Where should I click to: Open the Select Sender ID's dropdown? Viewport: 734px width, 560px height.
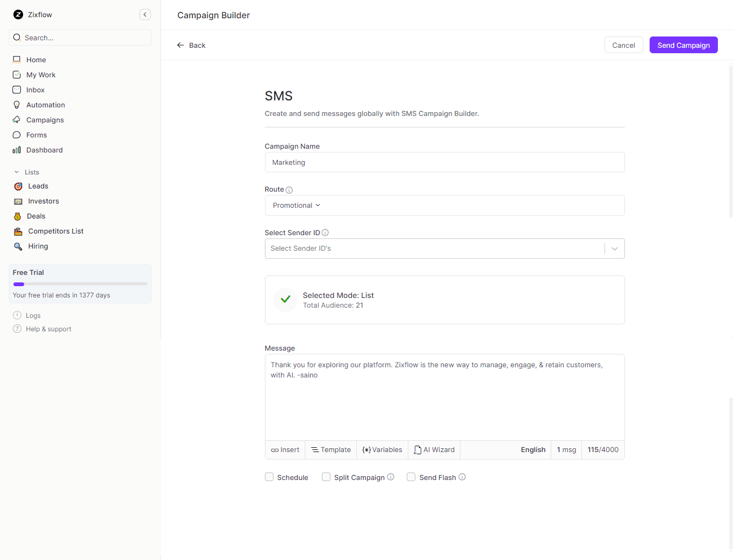(x=614, y=249)
